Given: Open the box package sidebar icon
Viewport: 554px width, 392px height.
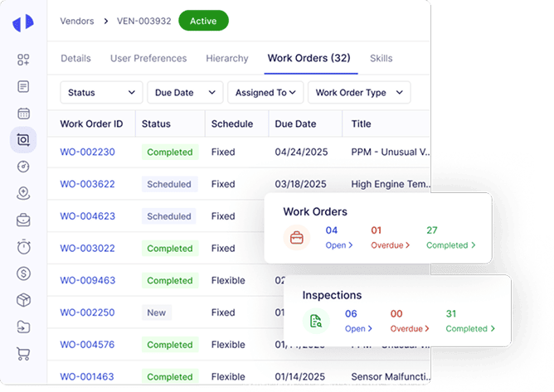Looking at the screenshot, I should [x=24, y=300].
